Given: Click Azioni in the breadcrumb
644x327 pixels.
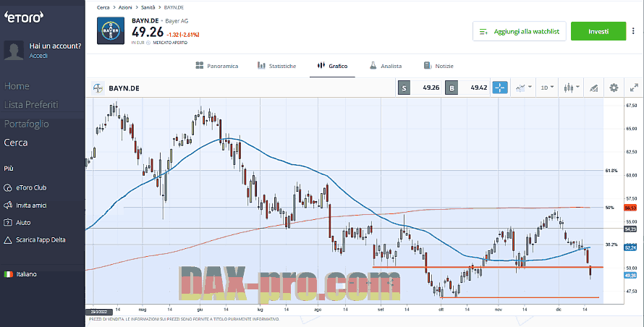Looking at the screenshot, I should click(x=125, y=7).
